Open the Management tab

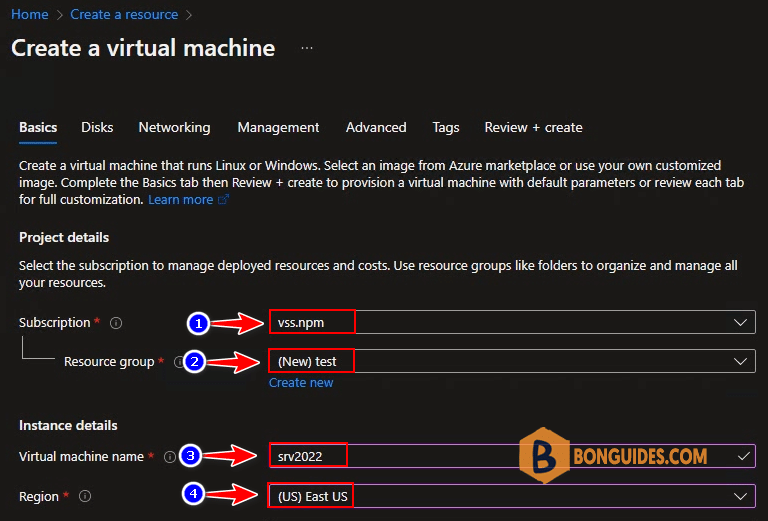278,128
